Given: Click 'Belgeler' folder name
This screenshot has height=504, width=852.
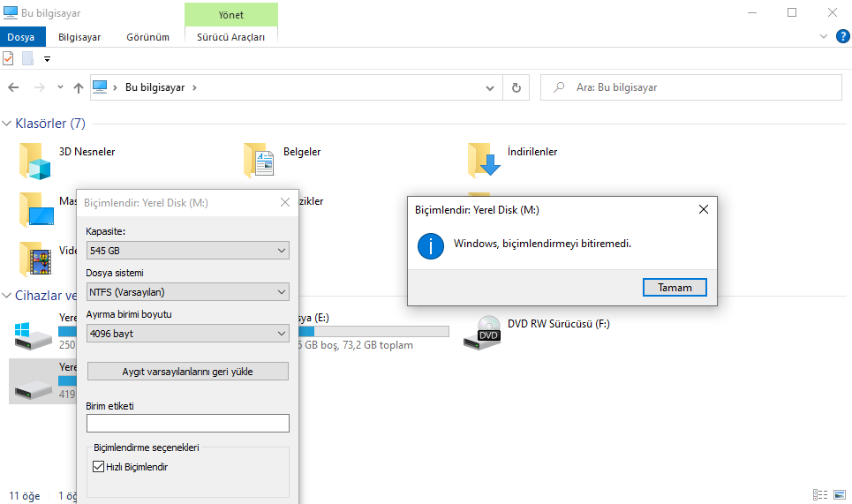Looking at the screenshot, I should (302, 152).
